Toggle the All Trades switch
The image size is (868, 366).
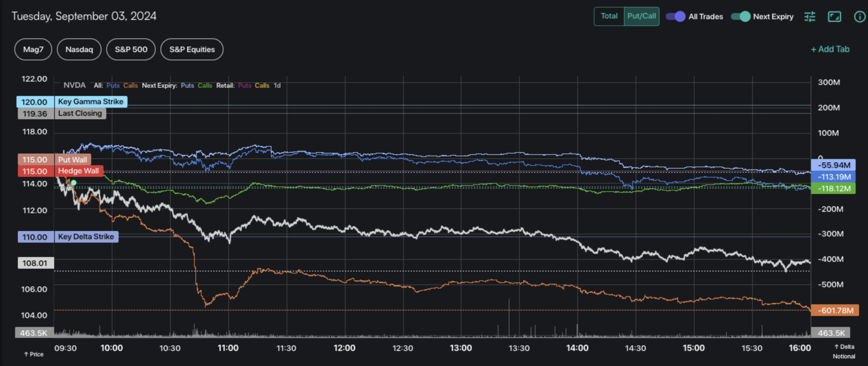[675, 16]
